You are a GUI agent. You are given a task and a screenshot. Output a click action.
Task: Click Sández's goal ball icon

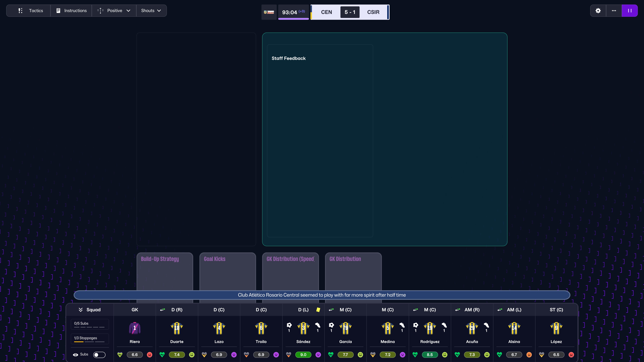click(289, 325)
